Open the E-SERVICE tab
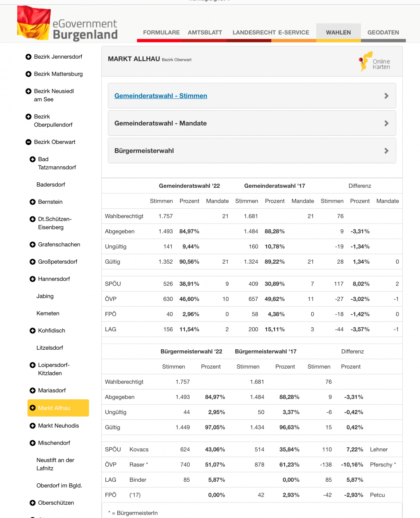The height and width of the screenshot is (518, 420). point(294,32)
